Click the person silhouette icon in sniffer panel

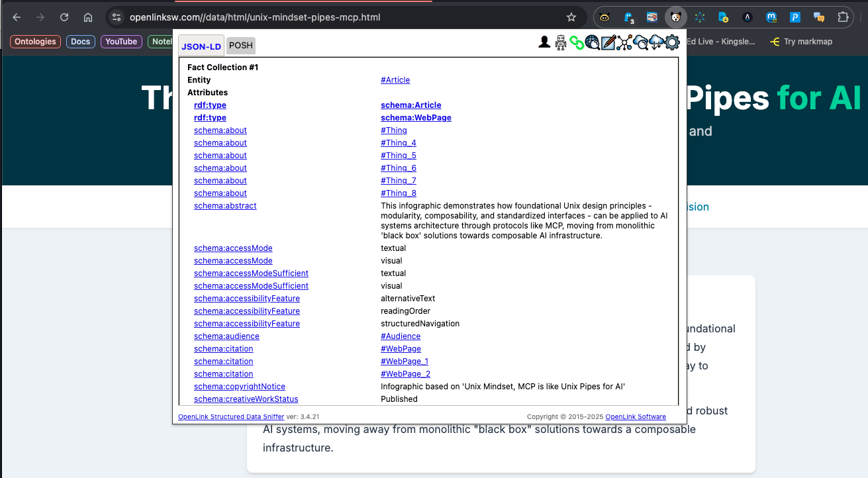[x=544, y=43]
